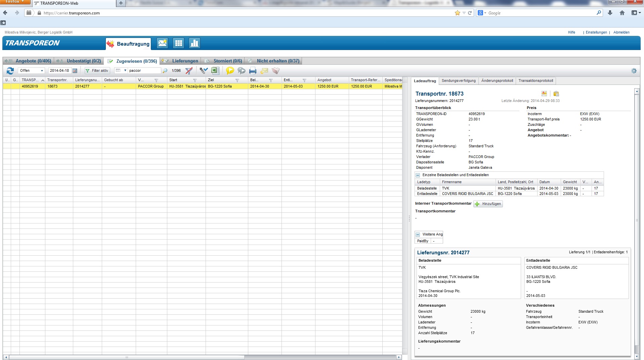Open the Einstellungen link
The width and height of the screenshot is (644, 360).
click(x=596, y=32)
